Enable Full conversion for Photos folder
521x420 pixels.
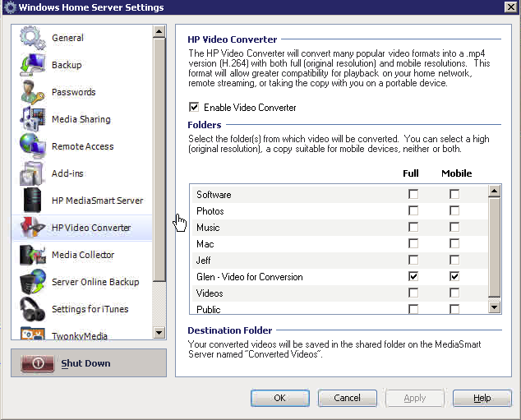pyautogui.click(x=413, y=210)
